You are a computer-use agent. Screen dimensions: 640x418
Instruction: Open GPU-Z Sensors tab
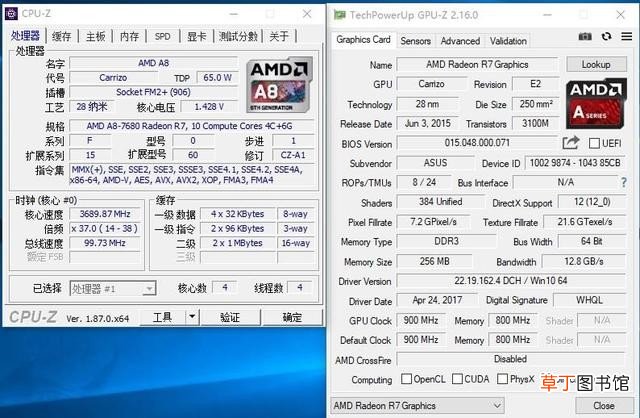pos(416,41)
